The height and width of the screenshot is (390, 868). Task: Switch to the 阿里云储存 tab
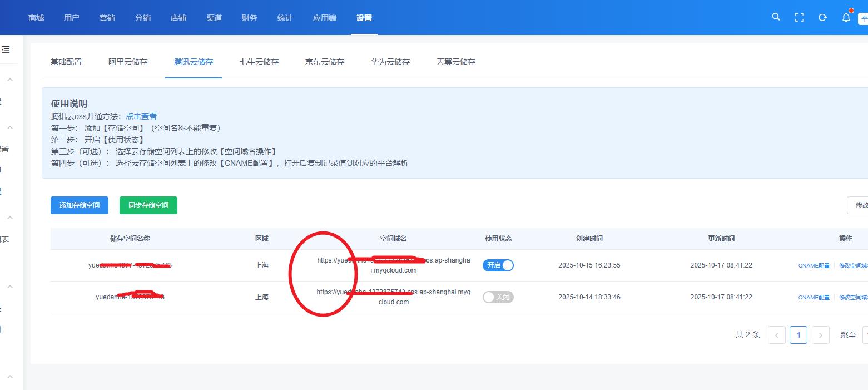point(128,62)
